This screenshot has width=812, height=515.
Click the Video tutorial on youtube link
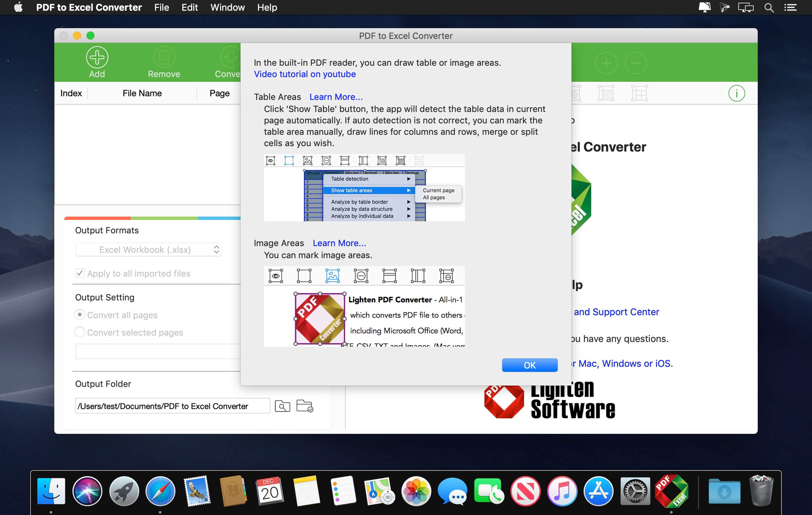click(304, 73)
